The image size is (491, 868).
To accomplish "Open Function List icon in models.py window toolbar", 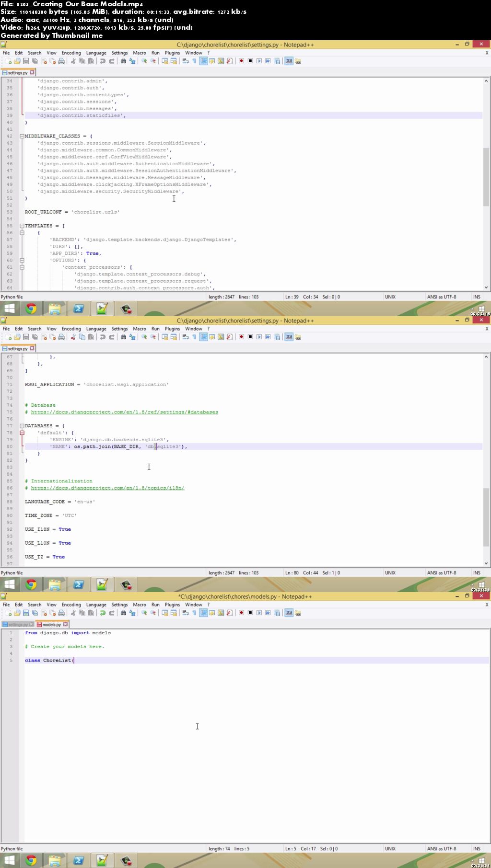I will 230,613.
